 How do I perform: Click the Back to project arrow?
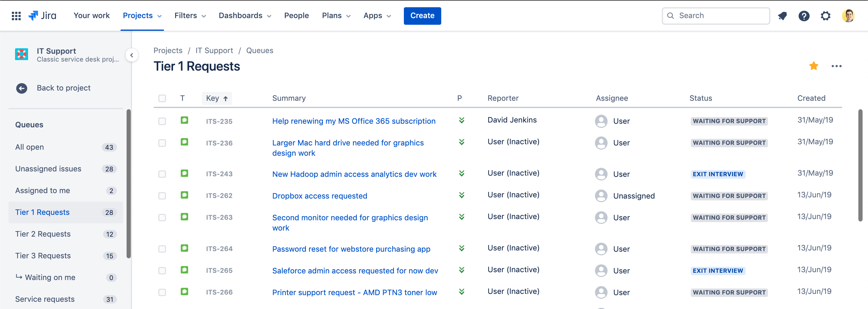tap(22, 88)
